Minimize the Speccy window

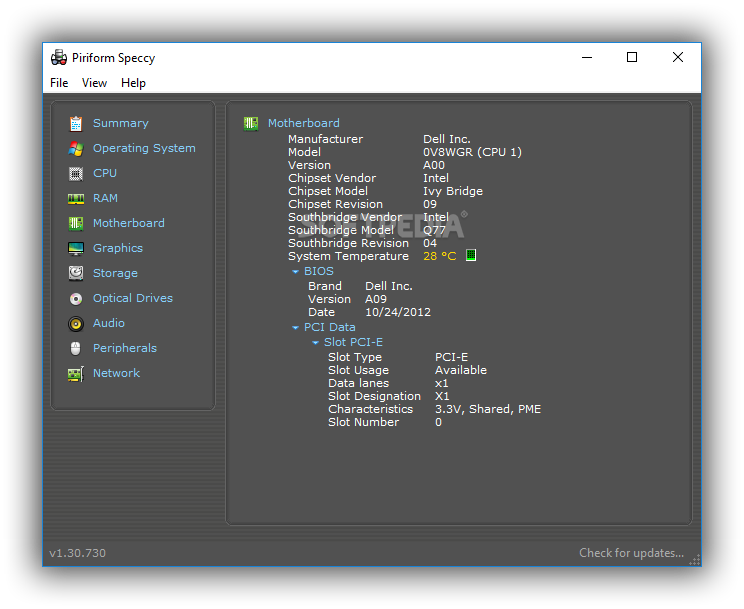coord(587,57)
